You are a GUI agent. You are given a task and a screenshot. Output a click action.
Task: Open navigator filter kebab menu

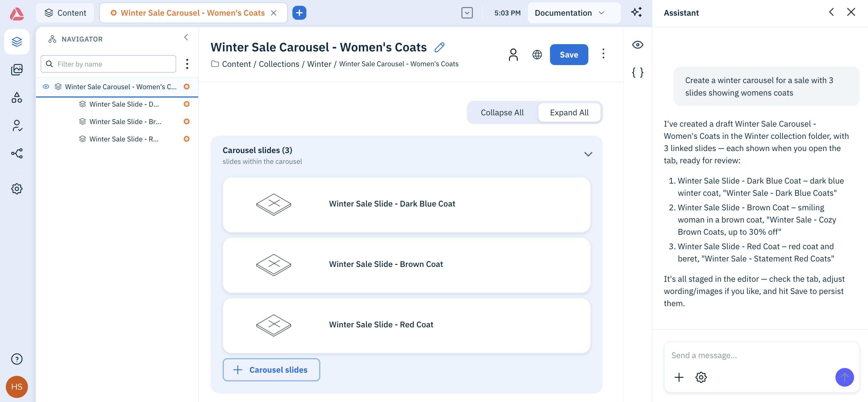187,64
